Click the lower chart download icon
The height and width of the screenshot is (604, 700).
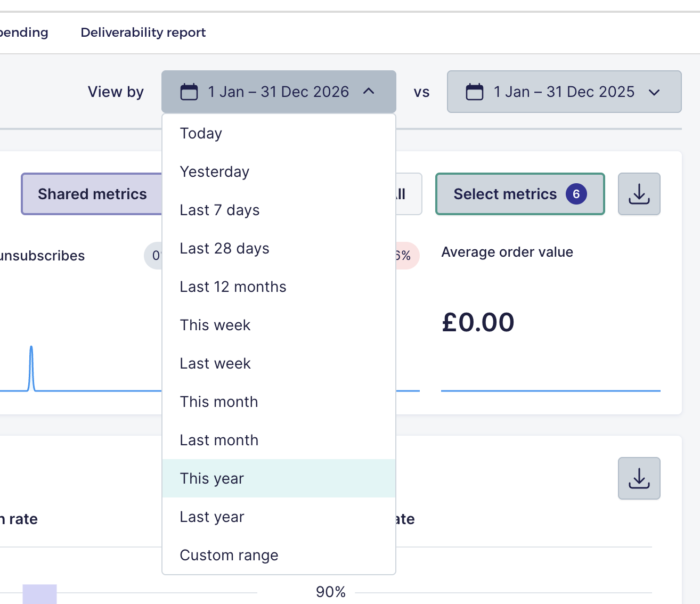pyautogui.click(x=639, y=478)
